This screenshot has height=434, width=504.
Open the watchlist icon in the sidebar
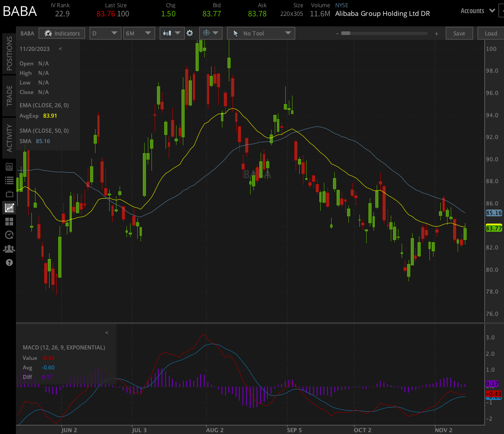9,180
